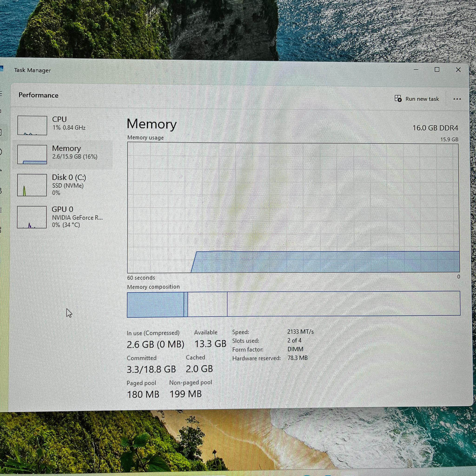This screenshot has width=476, height=476.
Task: Show GPU 0 NVIDIA GeForce details
Action: tap(63, 217)
